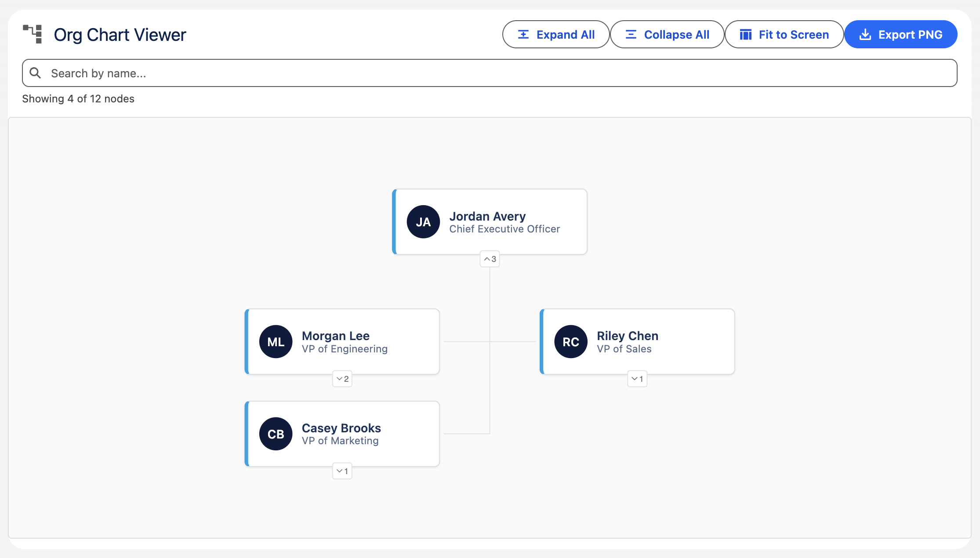Click the org chart logo icon
This screenshot has height=558, width=980.
click(x=33, y=34)
